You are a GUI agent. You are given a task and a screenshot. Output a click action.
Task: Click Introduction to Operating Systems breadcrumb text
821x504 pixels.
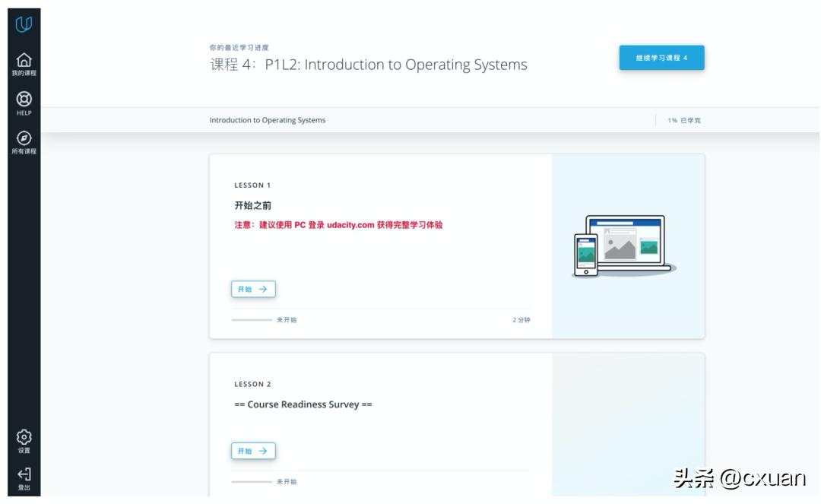point(268,120)
